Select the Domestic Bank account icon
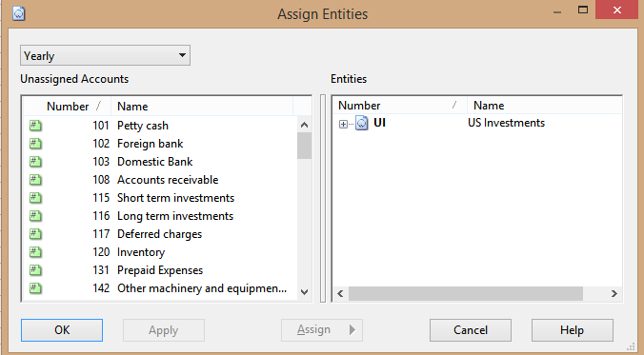 (x=35, y=162)
